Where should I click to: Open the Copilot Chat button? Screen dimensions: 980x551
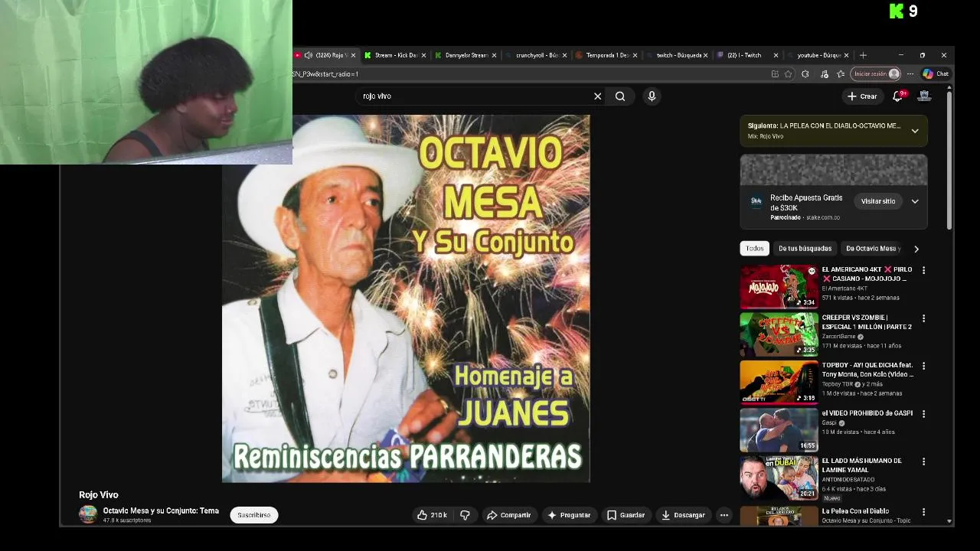coord(936,74)
